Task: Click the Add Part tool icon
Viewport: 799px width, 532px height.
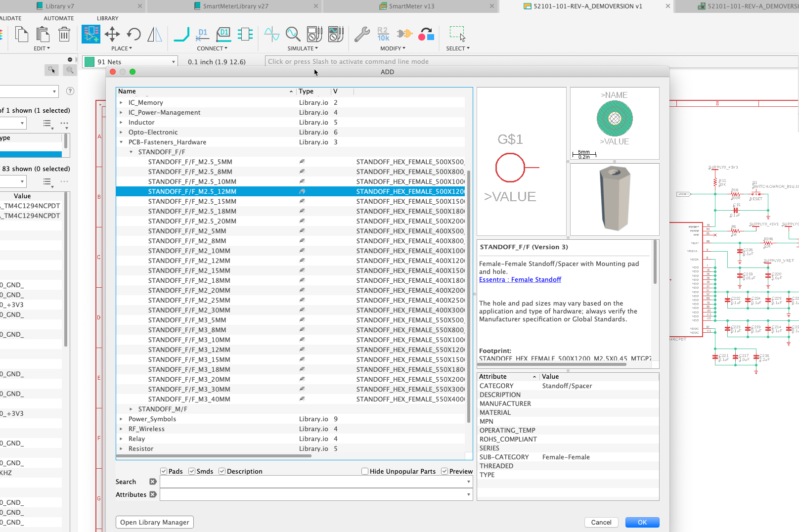Action: point(91,34)
